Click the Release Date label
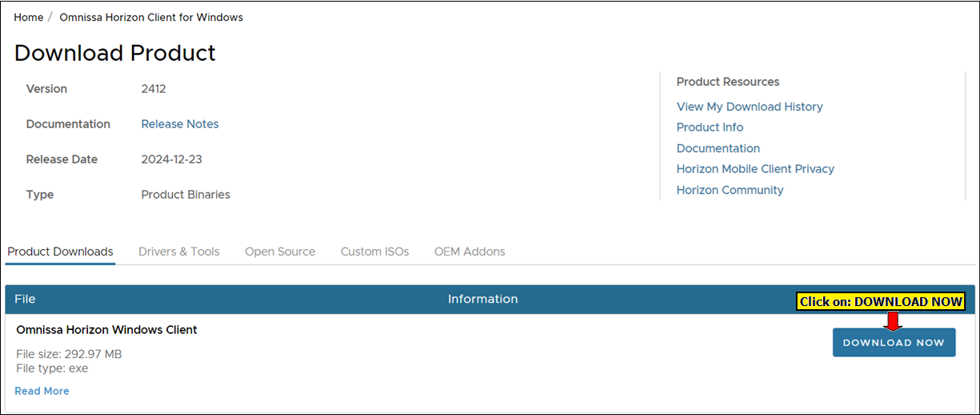 tap(62, 159)
